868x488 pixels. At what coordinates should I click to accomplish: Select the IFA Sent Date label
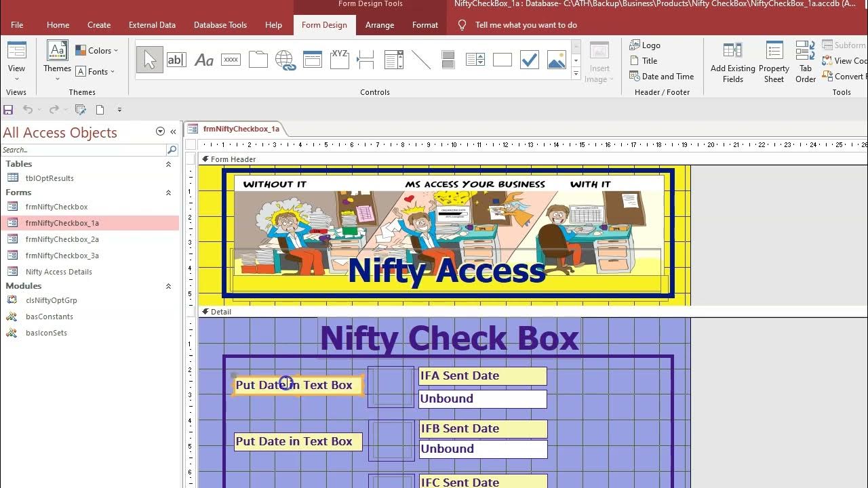click(x=483, y=376)
